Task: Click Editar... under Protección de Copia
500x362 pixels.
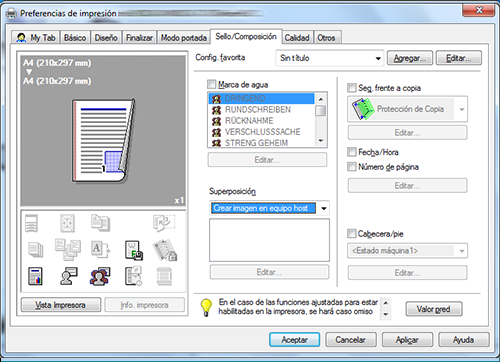Action: click(x=407, y=133)
